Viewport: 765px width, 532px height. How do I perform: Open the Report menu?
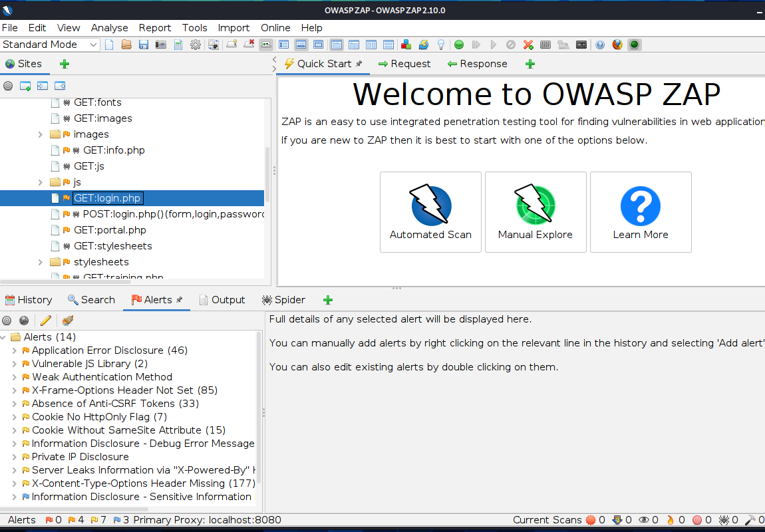154,28
